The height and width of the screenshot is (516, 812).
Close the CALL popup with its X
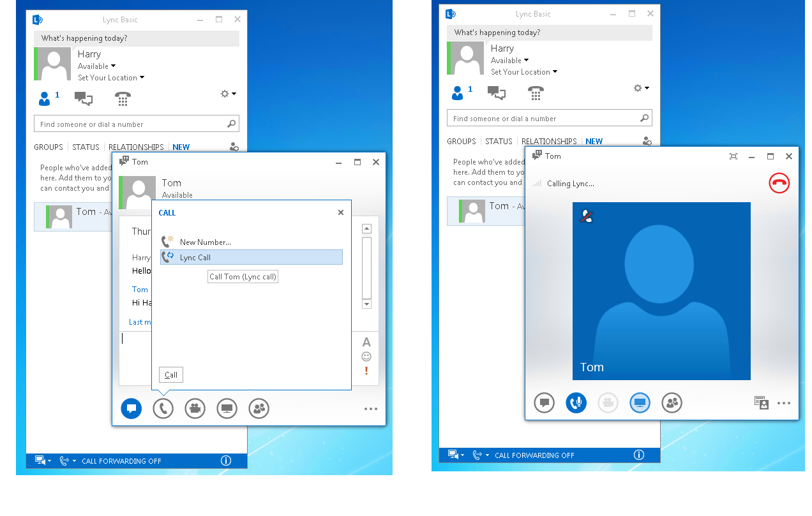point(341,212)
